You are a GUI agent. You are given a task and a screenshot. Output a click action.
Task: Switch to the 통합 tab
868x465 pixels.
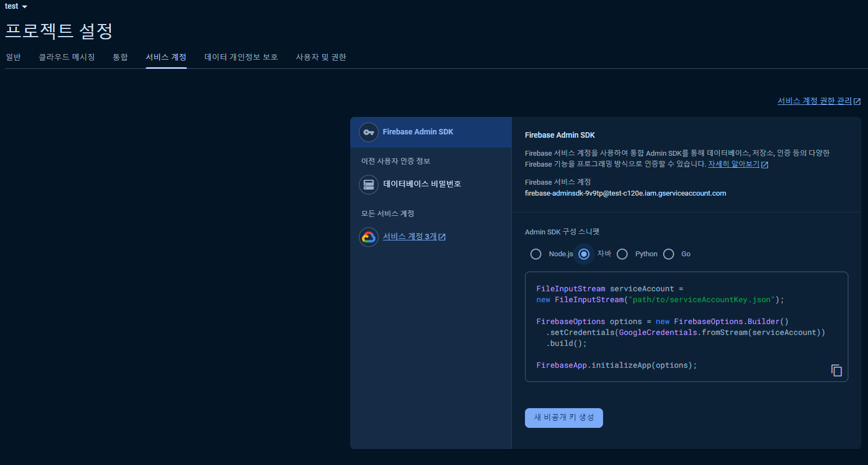120,57
